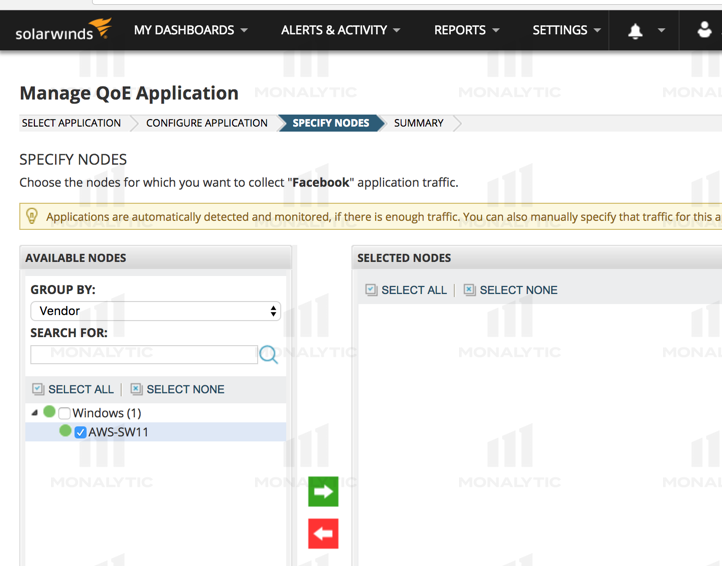Select the AWS-SW11 node row
The height and width of the screenshot is (566, 722).
pos(156,432)
